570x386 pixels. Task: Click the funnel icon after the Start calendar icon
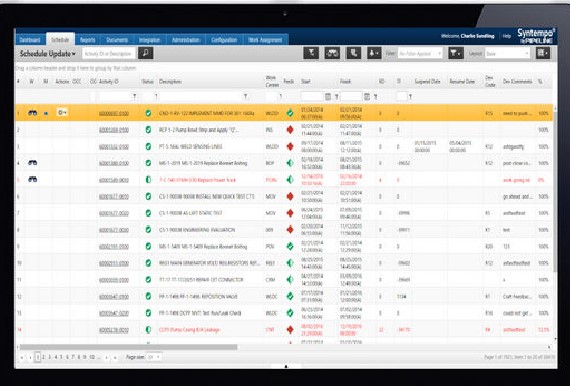(337, 97)
